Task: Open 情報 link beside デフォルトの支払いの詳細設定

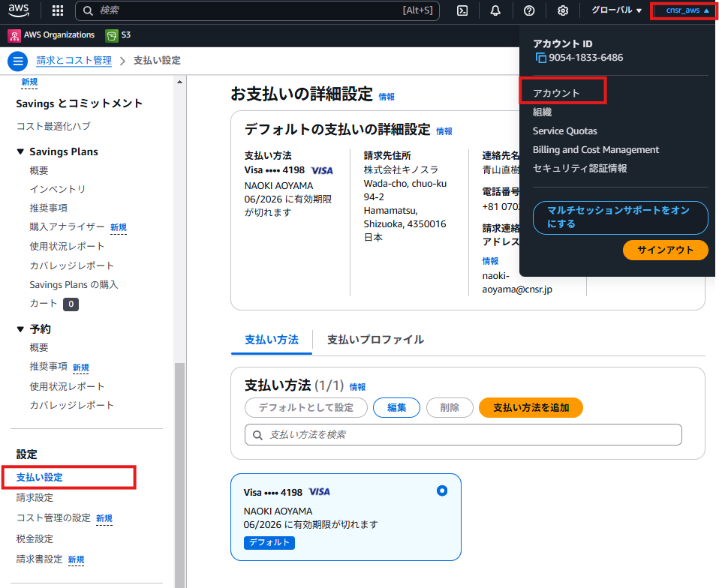Action: tap(444, 131)
